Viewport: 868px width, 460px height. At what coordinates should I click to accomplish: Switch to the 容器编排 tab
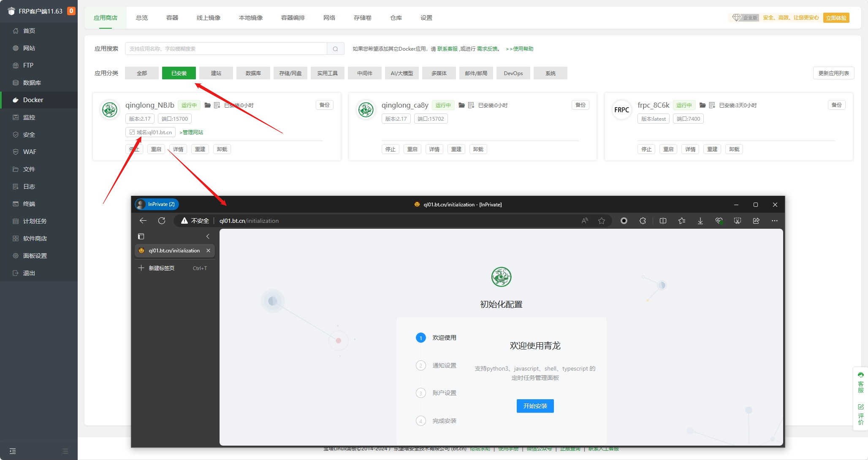tap(293, 18)
